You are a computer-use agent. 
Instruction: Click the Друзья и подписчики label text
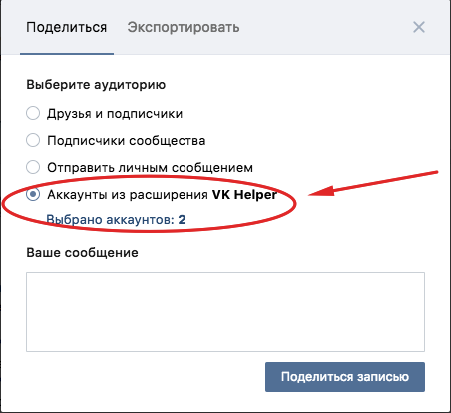coord(115,114)
